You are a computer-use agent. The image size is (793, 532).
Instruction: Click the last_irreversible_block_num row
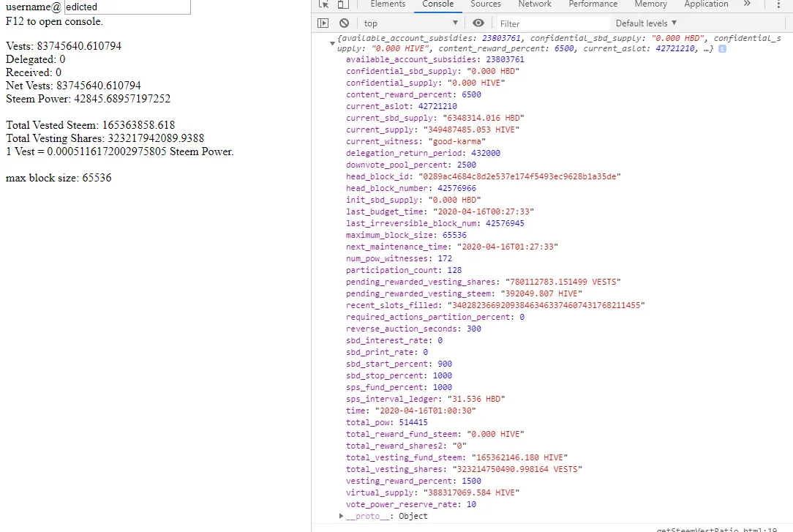pos(435,223)
